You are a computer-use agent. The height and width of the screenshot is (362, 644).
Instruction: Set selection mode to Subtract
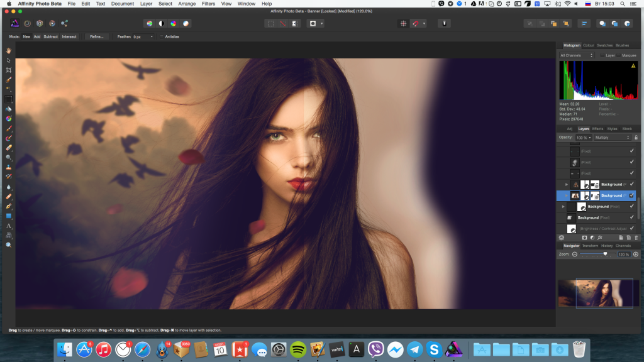50,36
